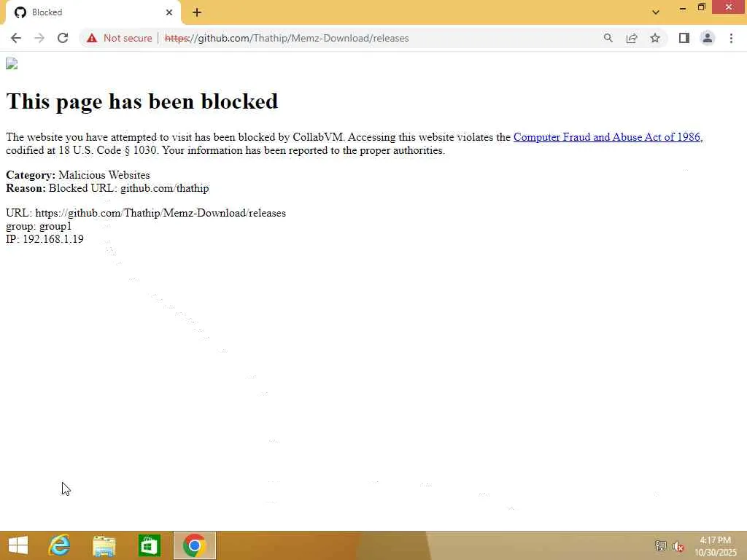
Task: Click the 'group: group1' text
Action: pos(39,226)
